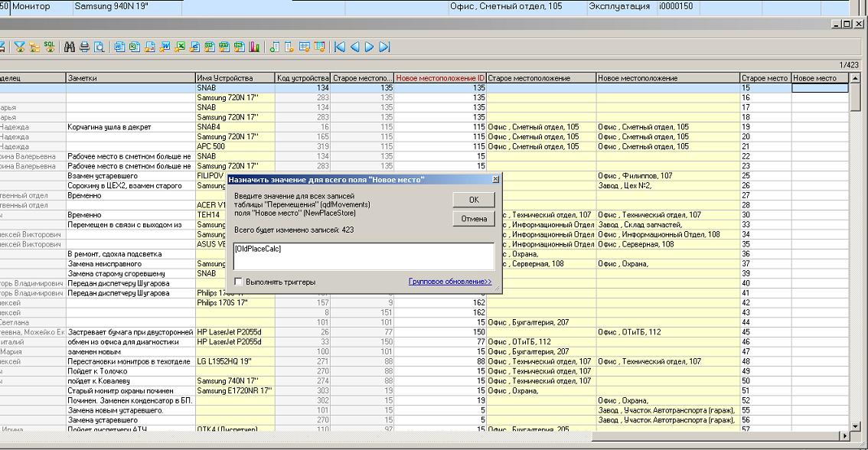Image resolution: width=868 pixels, height=450 pixels.
Task: Jump to first record arrow
Action: pos(339,47)
